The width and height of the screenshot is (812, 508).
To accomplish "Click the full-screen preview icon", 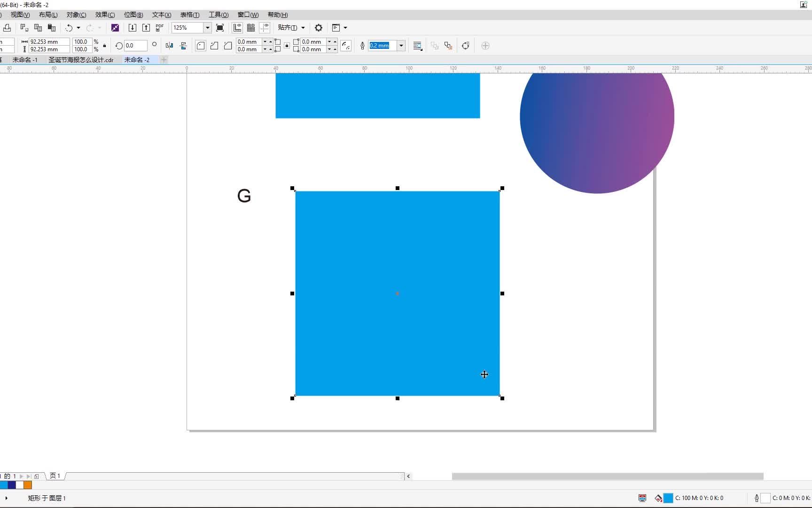I will coord(220,28).
